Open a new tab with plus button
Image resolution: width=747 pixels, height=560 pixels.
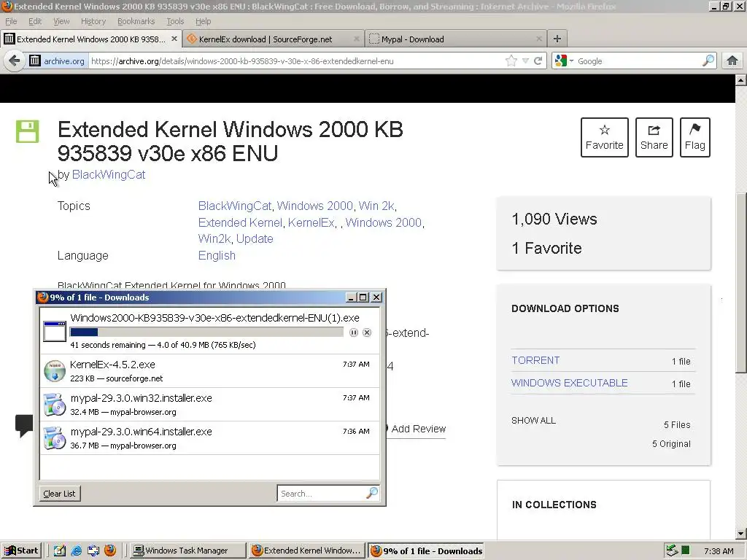click(x=557, y=39)
